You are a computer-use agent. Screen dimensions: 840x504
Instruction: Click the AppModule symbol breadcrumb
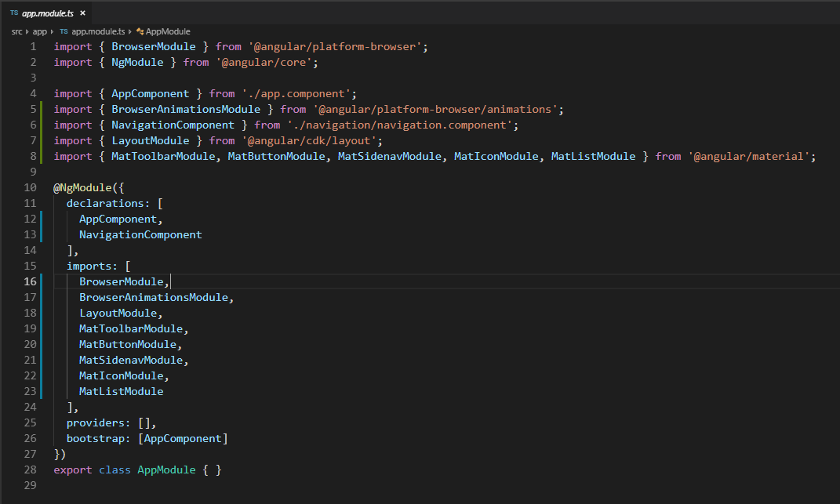pos(168,31)
